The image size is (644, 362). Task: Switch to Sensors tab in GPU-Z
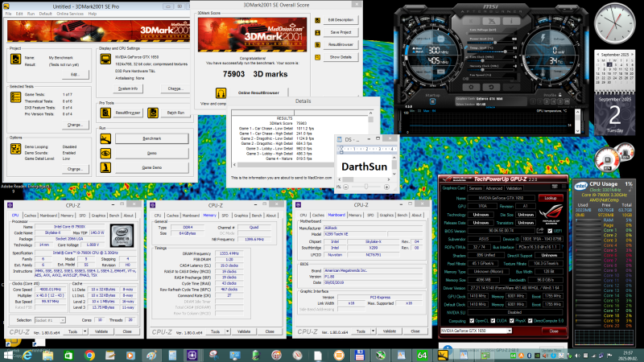[x=475, y=188]
